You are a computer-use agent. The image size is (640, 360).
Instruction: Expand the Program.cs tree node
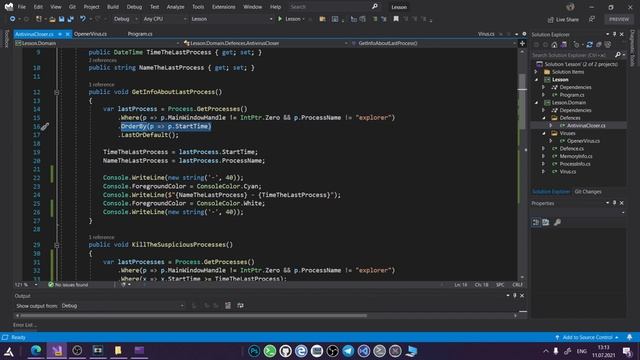pos(544,95)
